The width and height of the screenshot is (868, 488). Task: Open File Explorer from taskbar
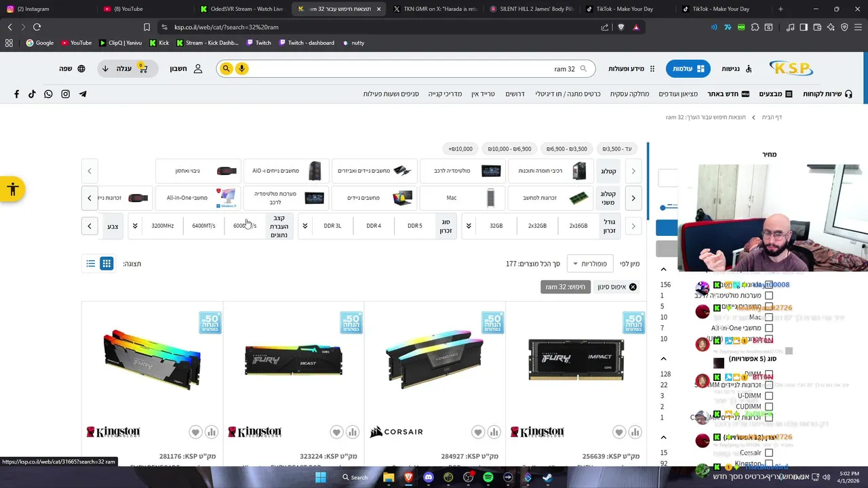[389, 477]
